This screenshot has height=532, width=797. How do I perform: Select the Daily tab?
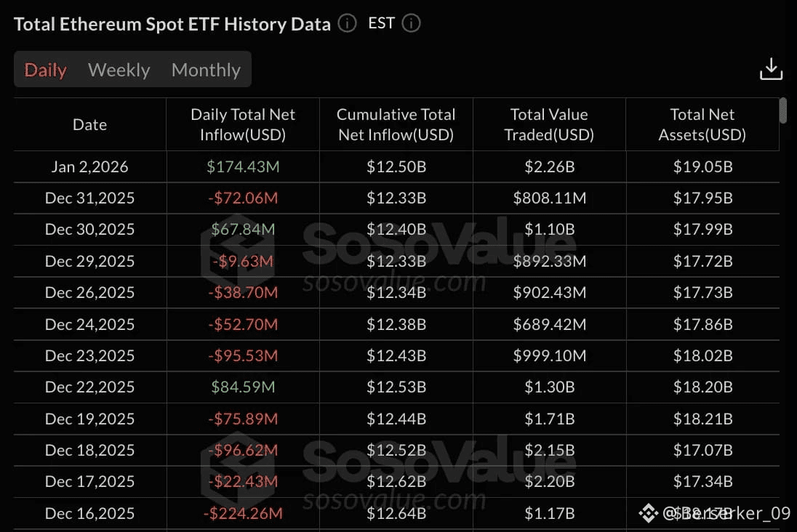pyautogui.click(x=46, y=70)
